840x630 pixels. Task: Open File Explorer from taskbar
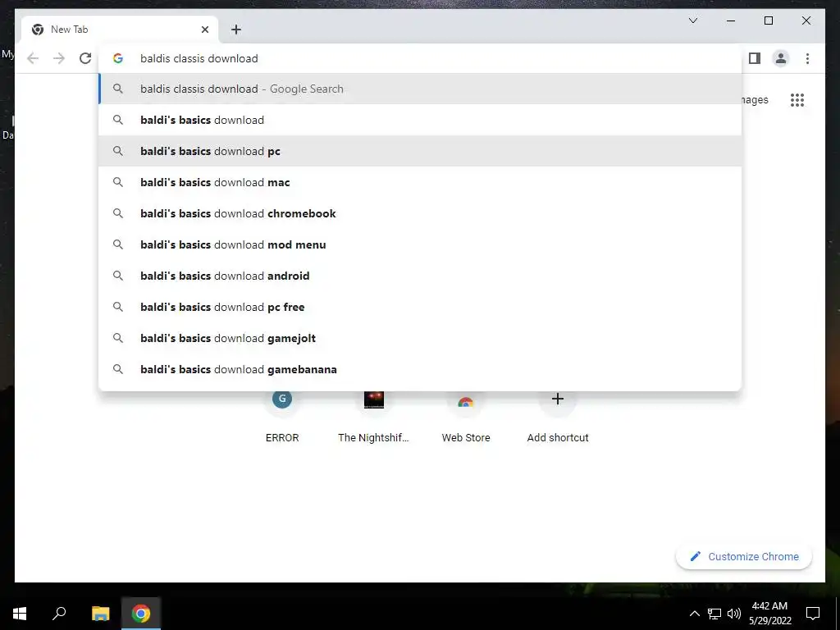100,614
